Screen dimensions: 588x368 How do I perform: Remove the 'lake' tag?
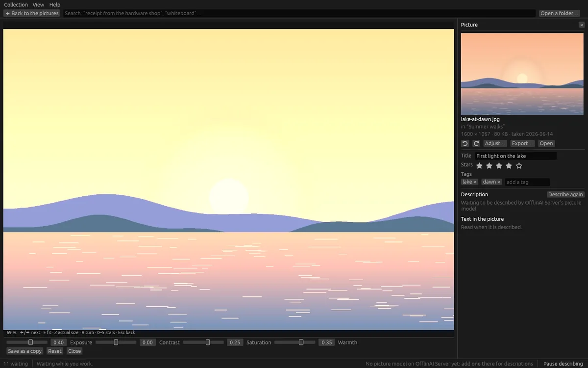point(475,182)
